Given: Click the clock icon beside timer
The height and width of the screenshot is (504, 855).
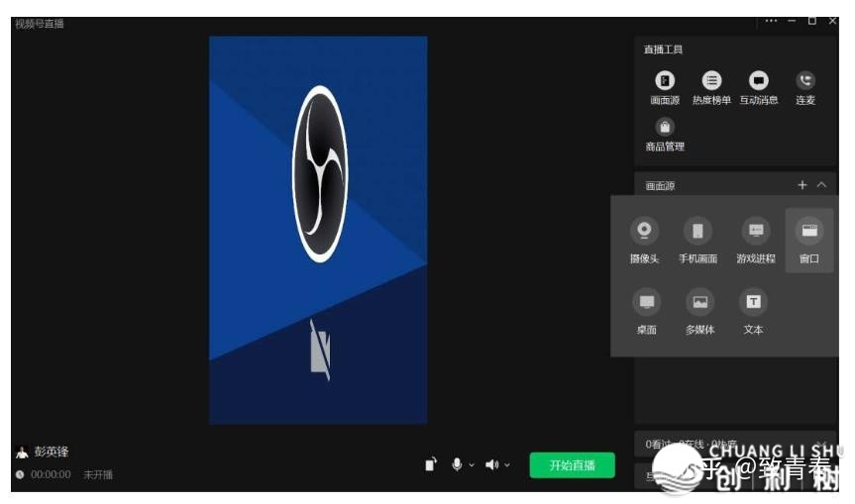Looking at the screenshot, I should 20,474.
